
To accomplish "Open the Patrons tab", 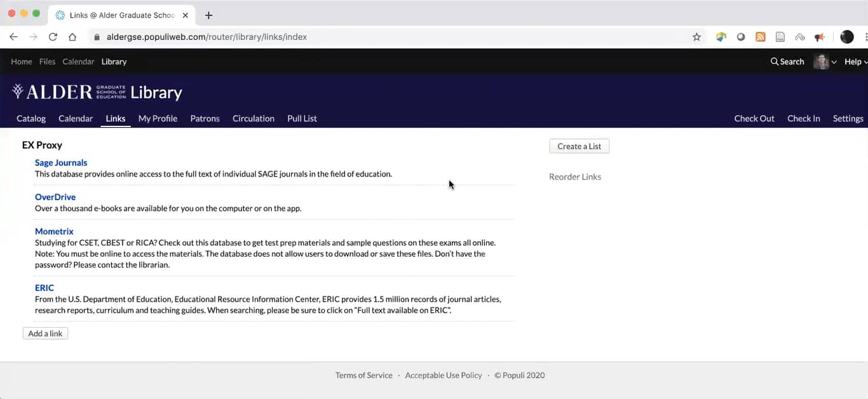I will tap(205, 118).
